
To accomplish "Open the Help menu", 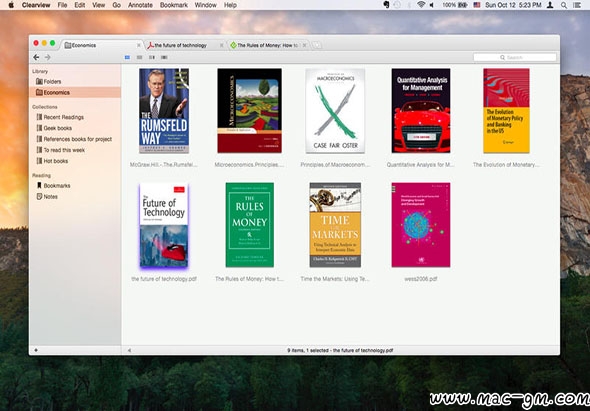I will point(230,5).
